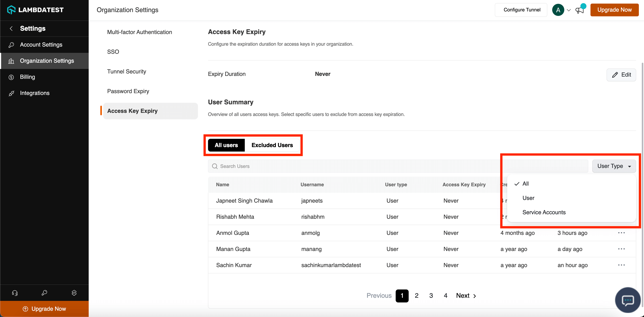Go to Billing in the sidebar
The height and width of the screenshot is (317, 644).
point(28,77)
